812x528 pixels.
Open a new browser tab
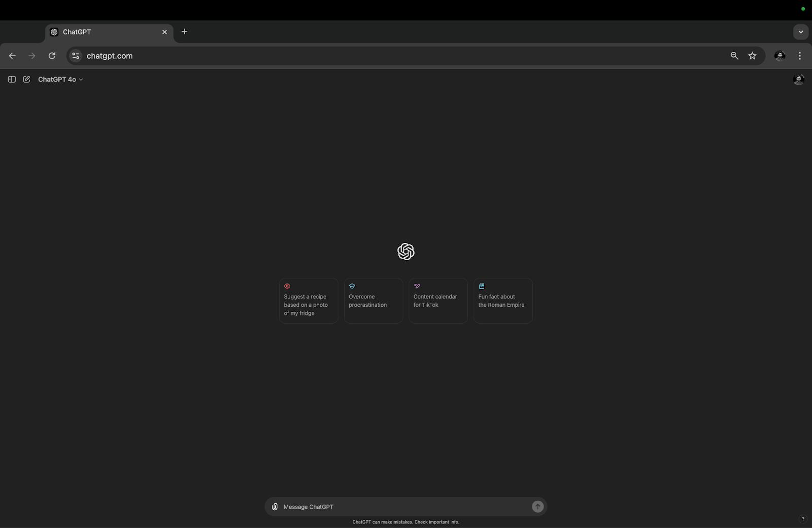[x=184, y=31]
